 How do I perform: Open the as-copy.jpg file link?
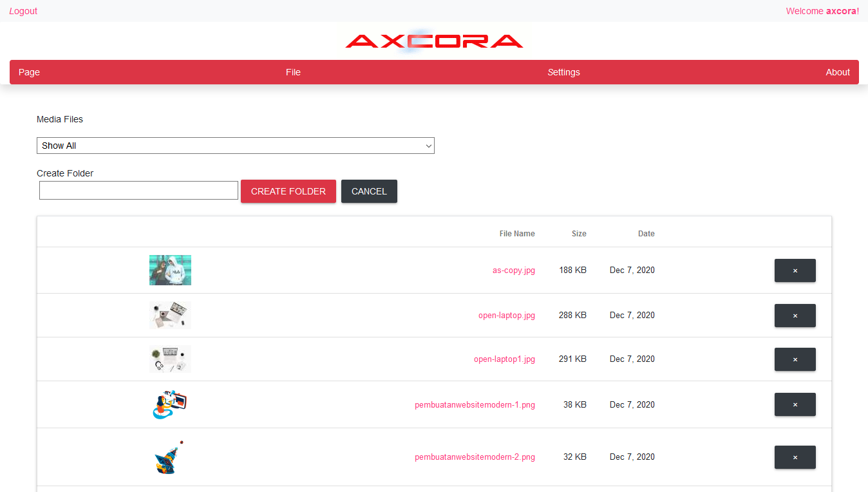[x=513, y=270]
